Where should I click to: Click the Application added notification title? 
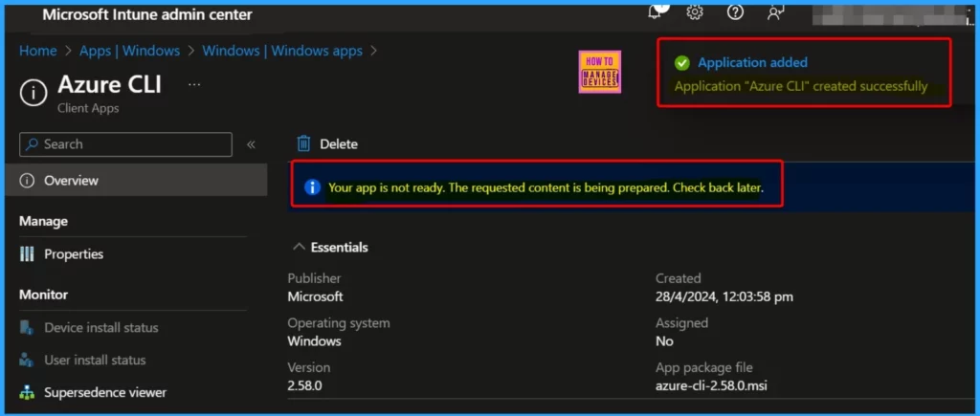(752, 62)
